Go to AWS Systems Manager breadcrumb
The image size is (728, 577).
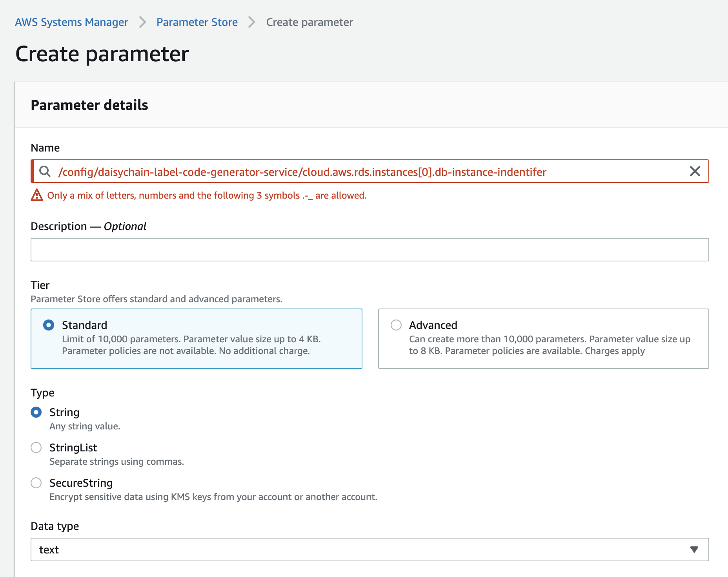coord(71,22)
